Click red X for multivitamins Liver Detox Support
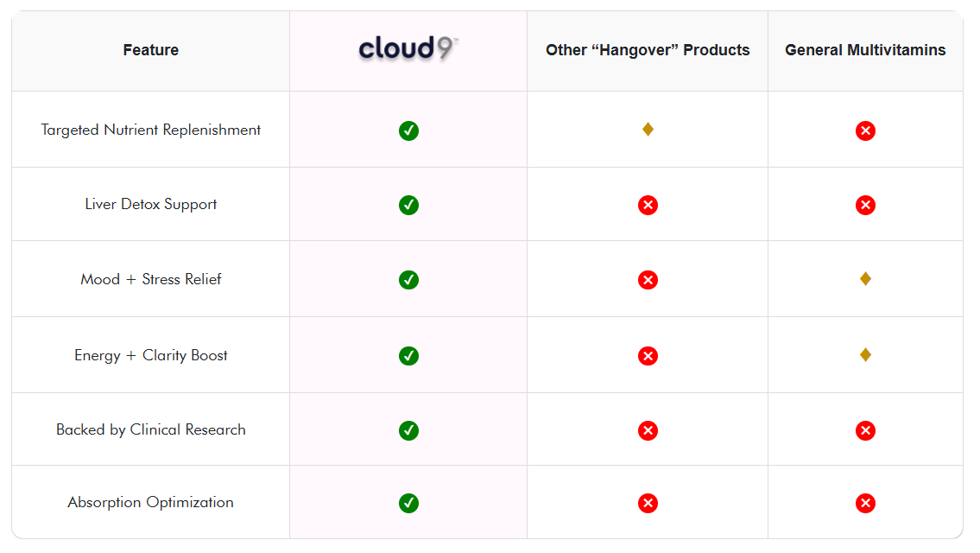This screenshot has width=980, height=553. coord(865,205)
